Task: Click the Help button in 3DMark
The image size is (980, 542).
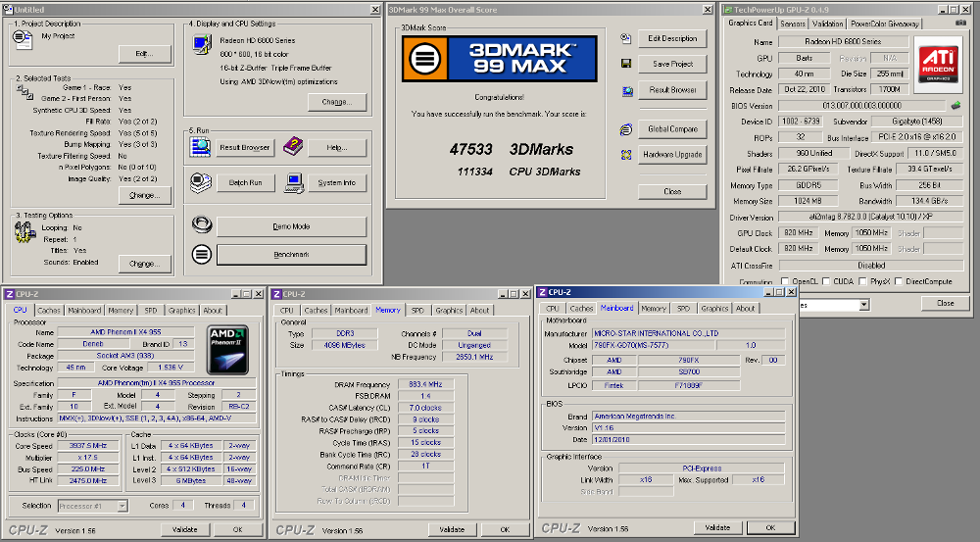Action: point(337,148)
